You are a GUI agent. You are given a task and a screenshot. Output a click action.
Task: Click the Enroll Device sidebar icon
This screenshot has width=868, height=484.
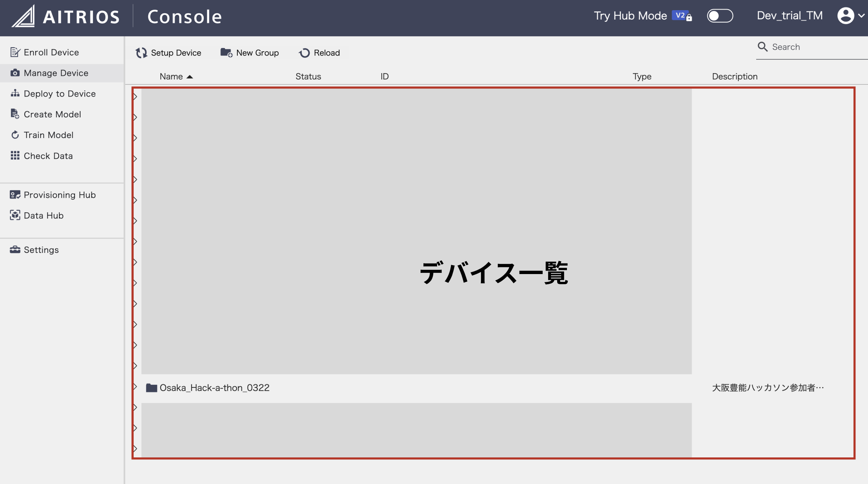[15, 52]
